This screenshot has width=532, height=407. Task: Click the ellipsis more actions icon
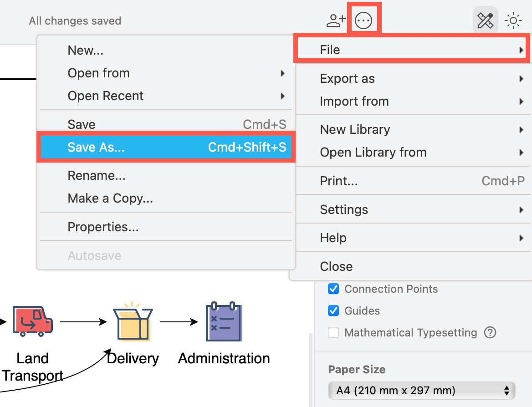(x=364, y=19)
